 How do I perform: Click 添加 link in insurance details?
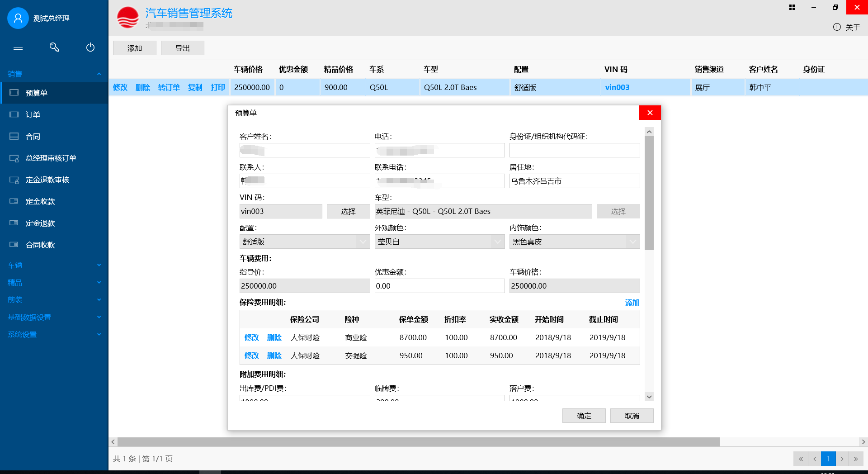[x=632, y=303]
